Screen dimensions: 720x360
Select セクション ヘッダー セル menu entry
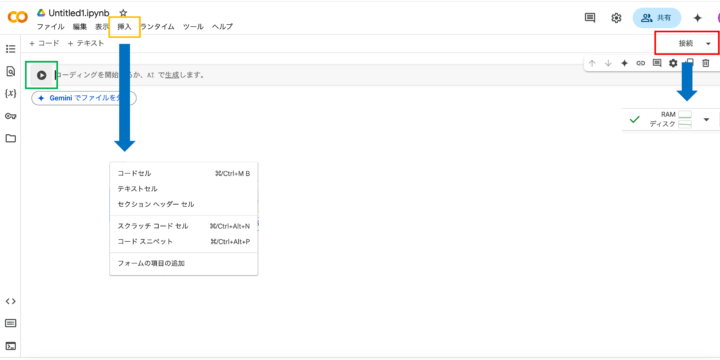click(x=184, y=204)
